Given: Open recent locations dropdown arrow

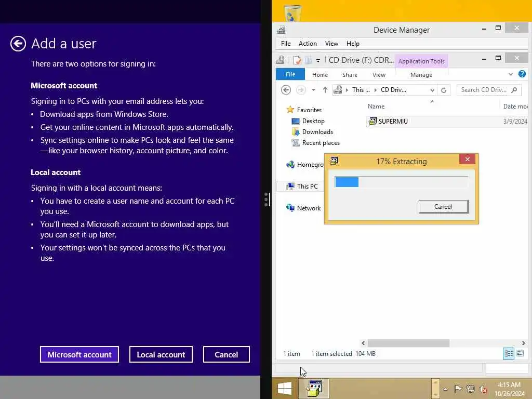Looking at the screenshot, I should pos(313,90).
